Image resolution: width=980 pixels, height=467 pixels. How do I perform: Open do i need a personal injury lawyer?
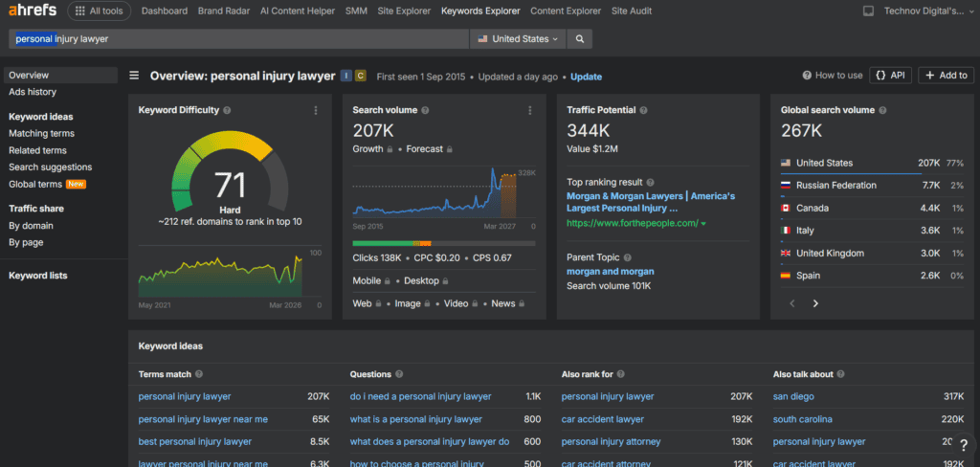coord(421,396)
